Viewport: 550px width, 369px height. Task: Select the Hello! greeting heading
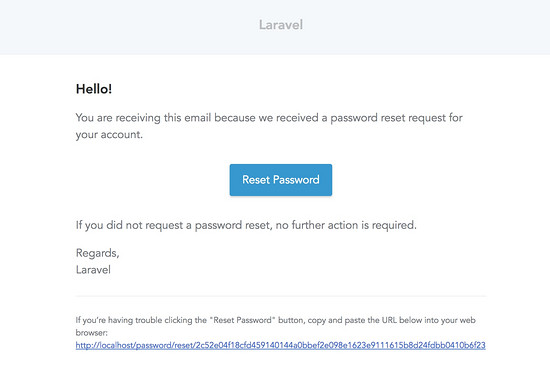click(94, 89)
